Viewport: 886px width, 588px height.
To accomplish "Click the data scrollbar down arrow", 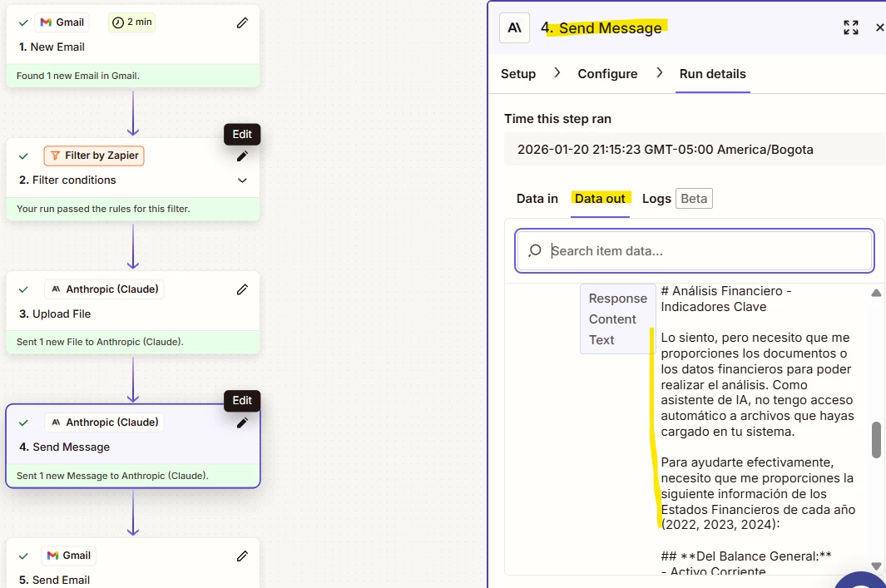I will pos(876,566).
